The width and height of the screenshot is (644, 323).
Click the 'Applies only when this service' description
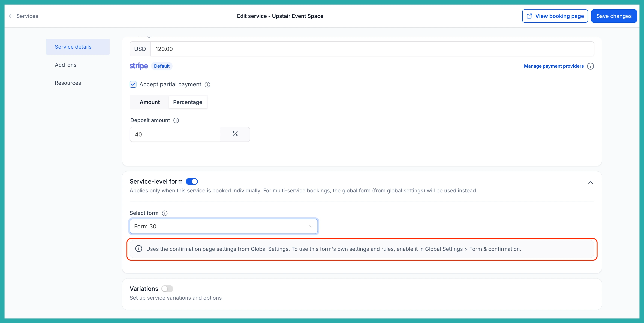click(303, 191)
